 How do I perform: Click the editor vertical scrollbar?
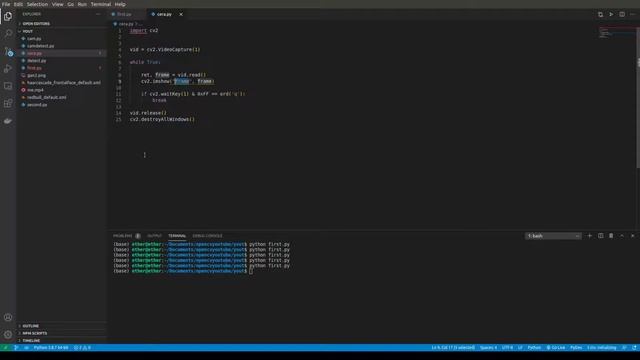pos(638,98)
